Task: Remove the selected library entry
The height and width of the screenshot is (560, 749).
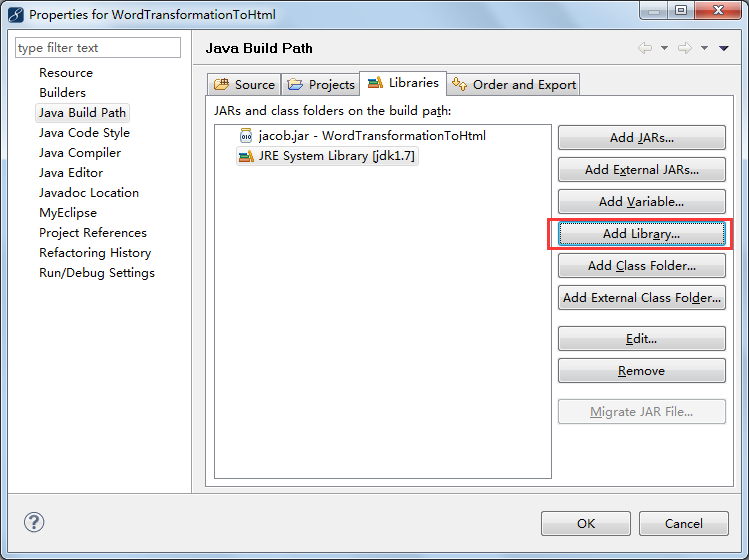Action: point(641,371)
